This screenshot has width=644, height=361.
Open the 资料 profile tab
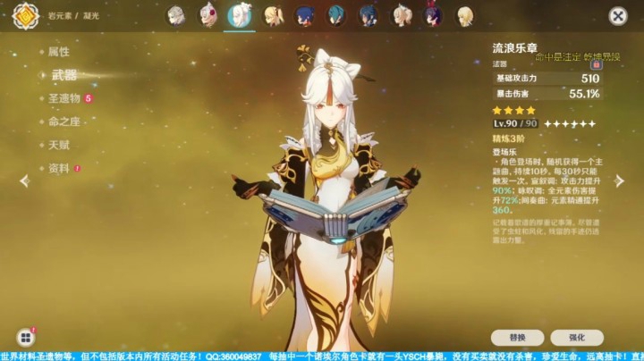(x=59, y=169)
